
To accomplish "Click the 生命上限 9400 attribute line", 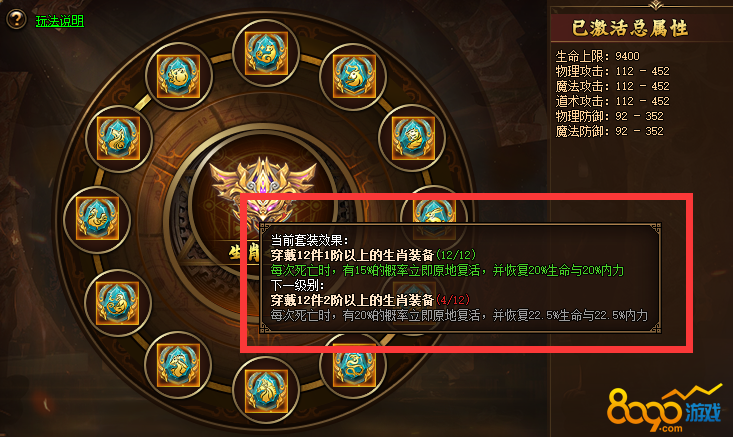I will [x=597, y=57].
